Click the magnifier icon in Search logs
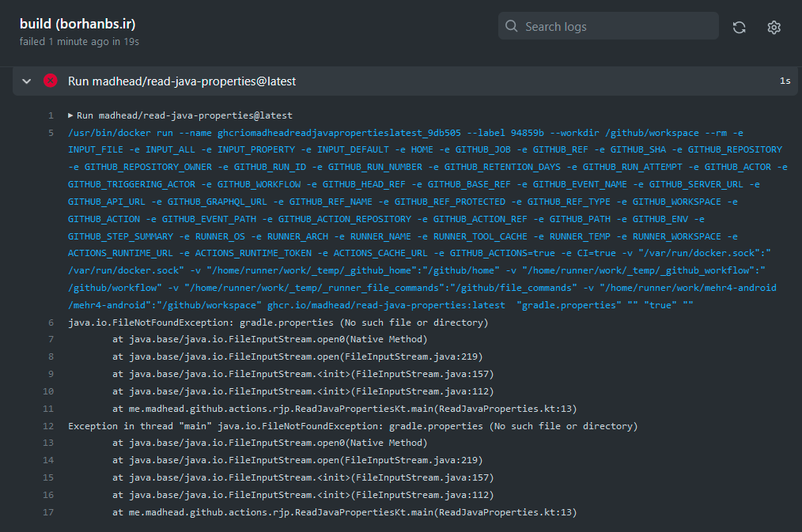 511,26
